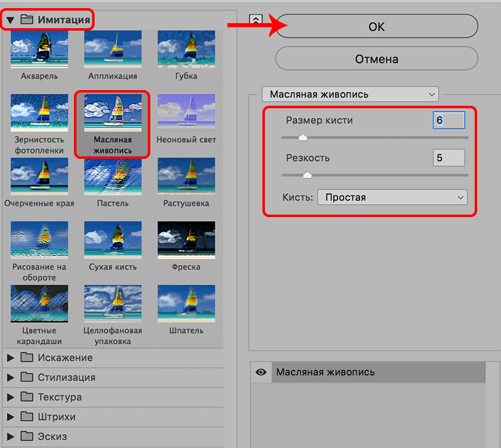501x448 pixels.
Task: Click the Резкость value input field
Action: (448, 158)
